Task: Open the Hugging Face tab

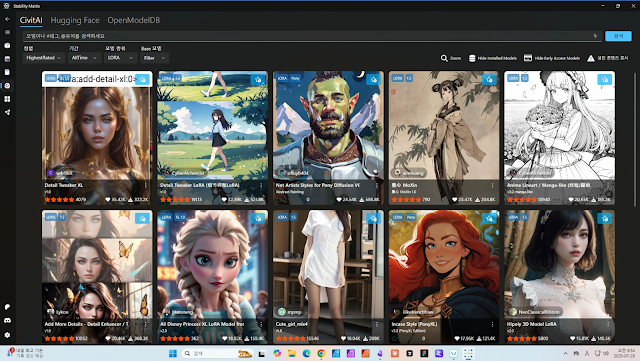Action: 75,20
